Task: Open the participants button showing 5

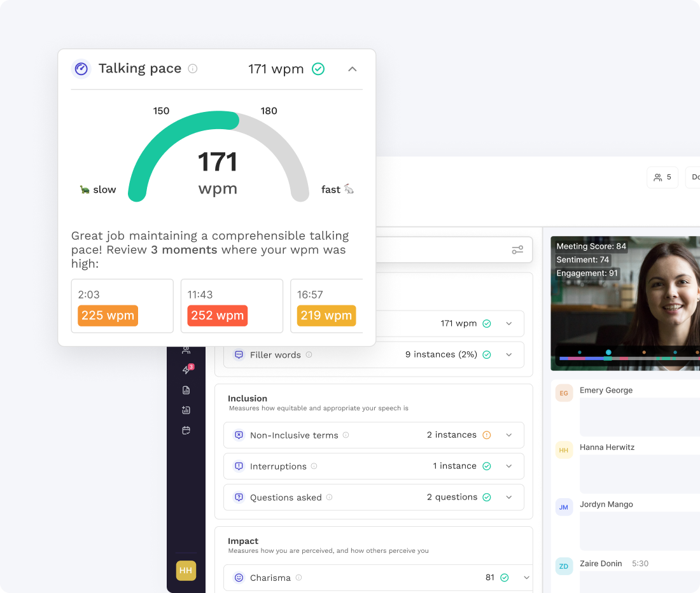Action: (662, 177)
